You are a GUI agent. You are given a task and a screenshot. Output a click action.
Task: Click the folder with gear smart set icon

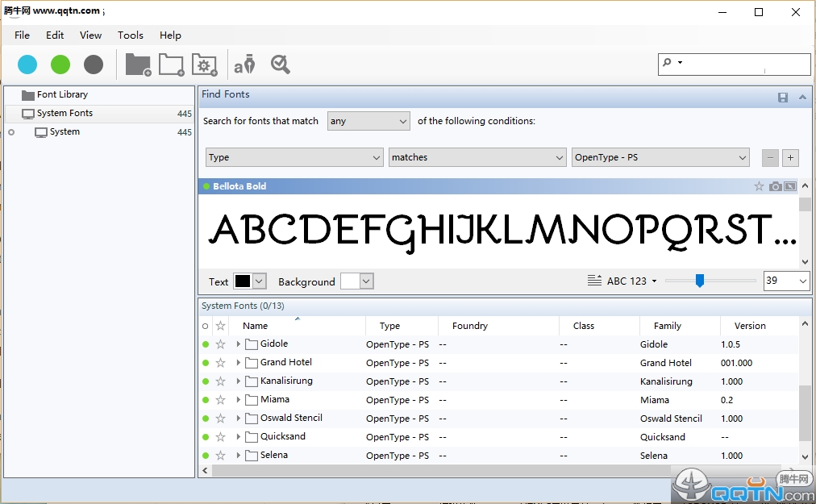pos(204,65)
